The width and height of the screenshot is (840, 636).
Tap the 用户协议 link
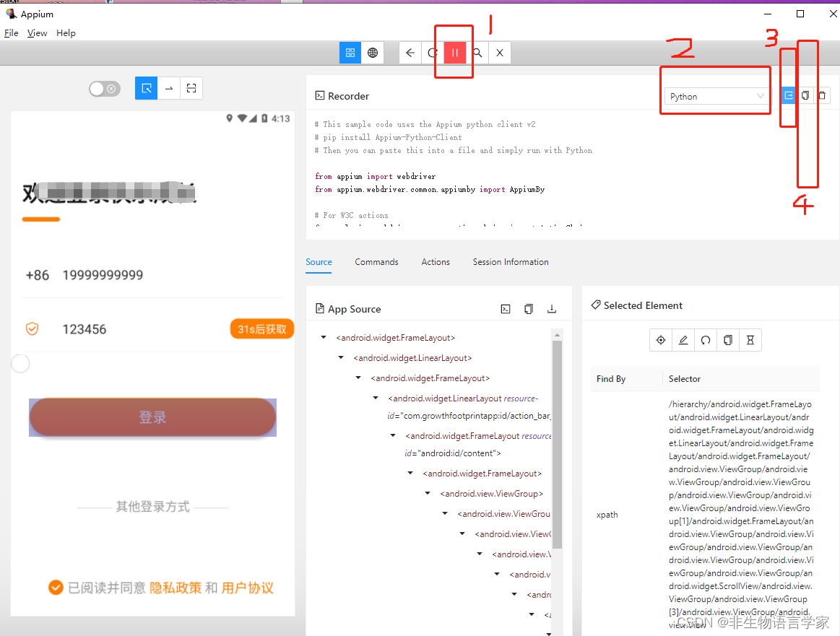(x=248, y=588)
